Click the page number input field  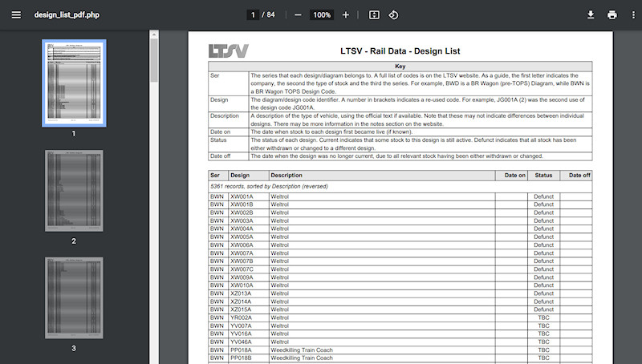(254, 15)
